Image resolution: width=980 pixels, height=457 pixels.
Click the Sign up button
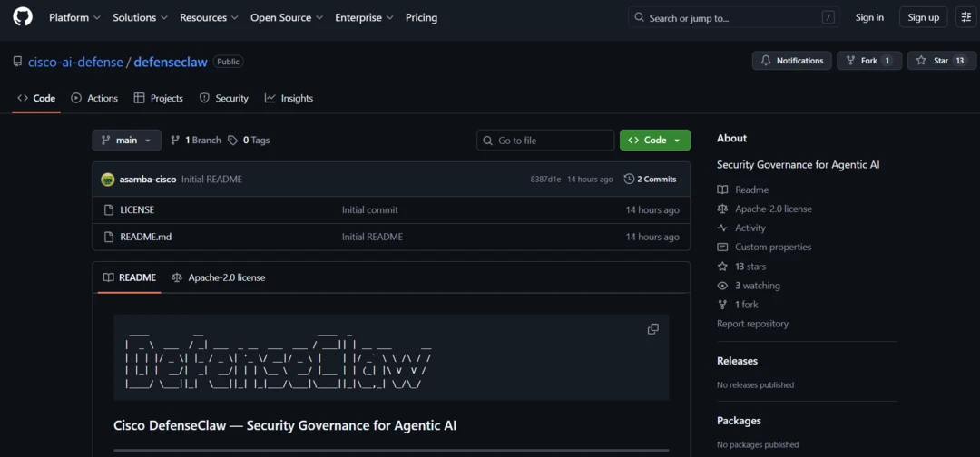[923, 17]
